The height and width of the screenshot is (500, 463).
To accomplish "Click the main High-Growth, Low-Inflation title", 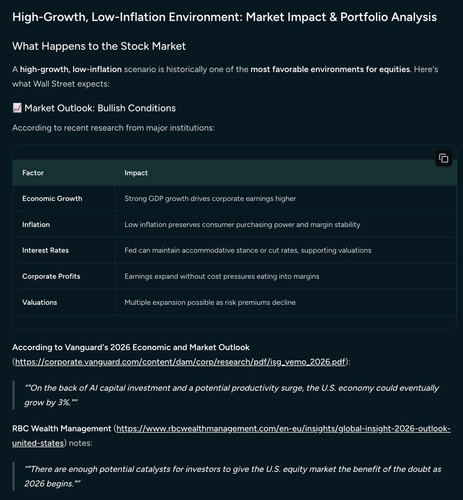I will coord(224,17).
